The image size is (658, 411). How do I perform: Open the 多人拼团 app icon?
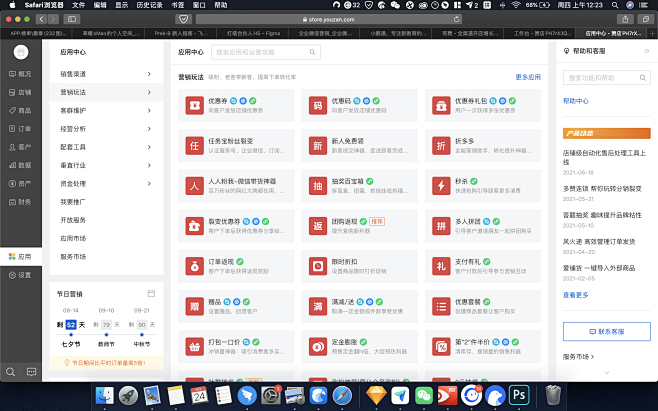[x=441, y=226]
